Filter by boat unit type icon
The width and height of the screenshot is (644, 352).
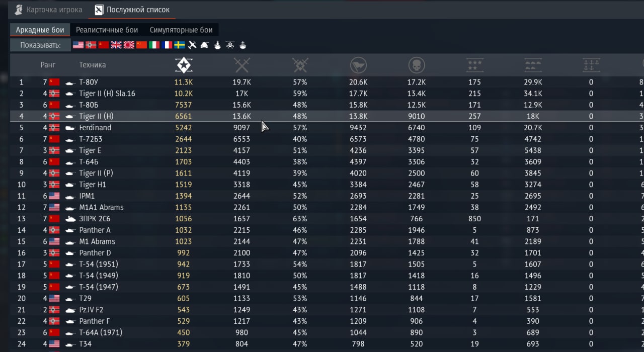[x=243, y=45]
